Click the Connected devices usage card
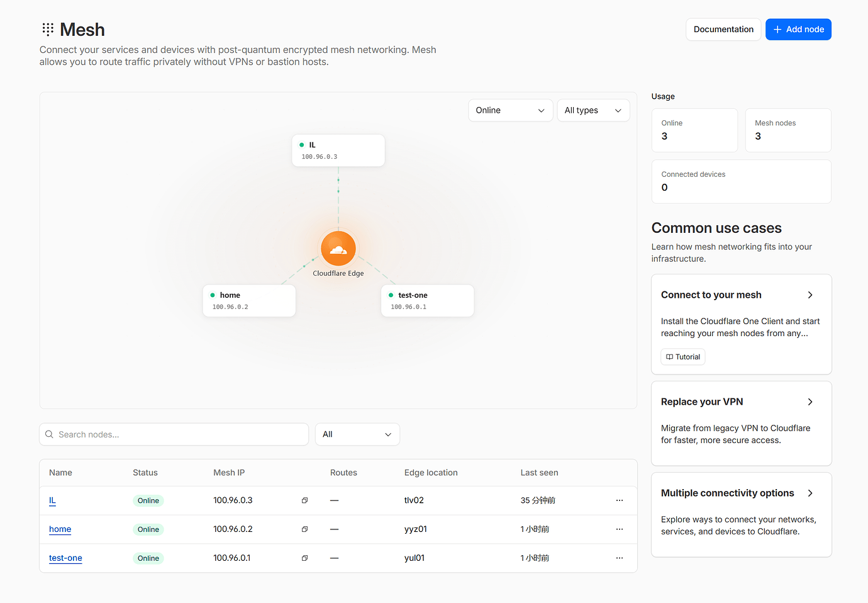868x603 pixels. [742, 181]
